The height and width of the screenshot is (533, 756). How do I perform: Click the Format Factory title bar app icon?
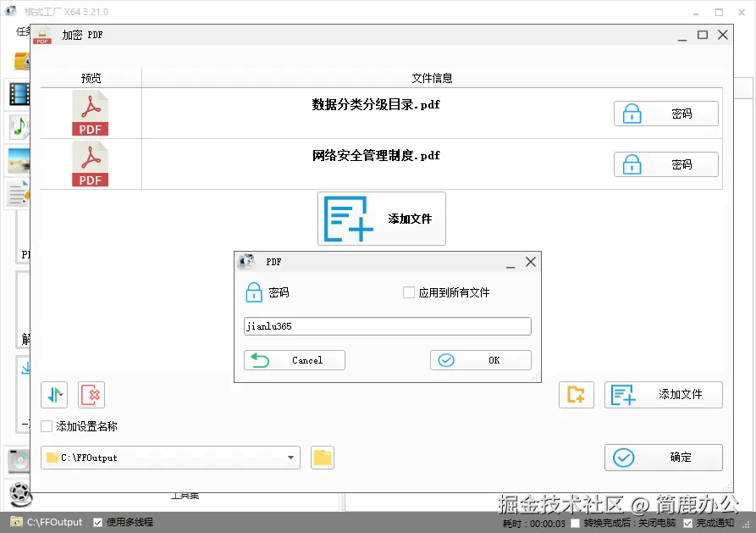click(x=11, y=11)
